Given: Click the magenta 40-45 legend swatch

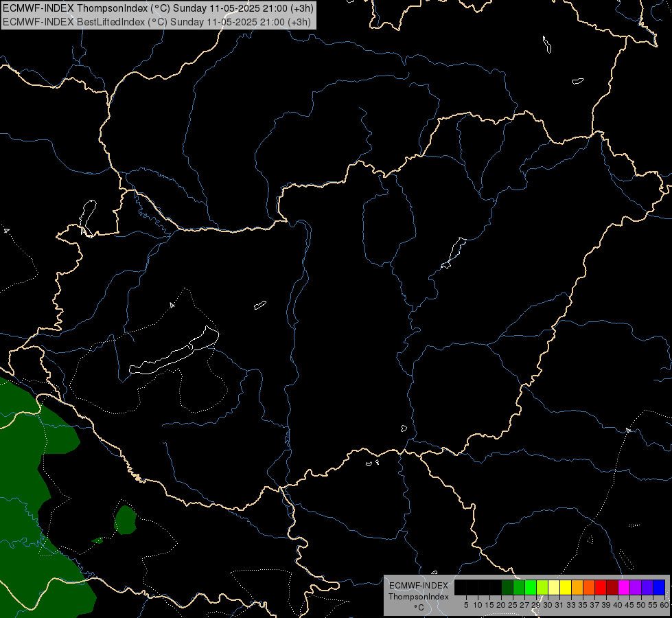Looking at the screenshot, I should (x=624, y=587).
